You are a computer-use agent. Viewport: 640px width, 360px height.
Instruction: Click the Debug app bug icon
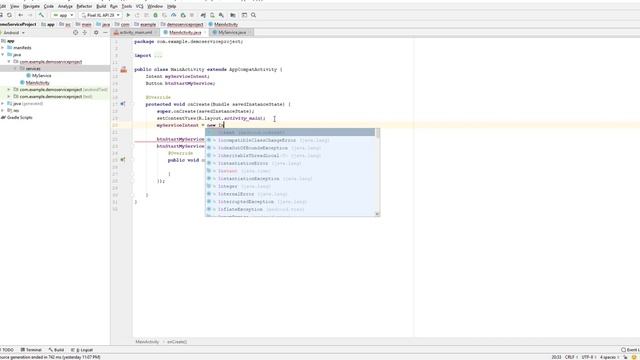pyautogui.click(x=156, y=15)
